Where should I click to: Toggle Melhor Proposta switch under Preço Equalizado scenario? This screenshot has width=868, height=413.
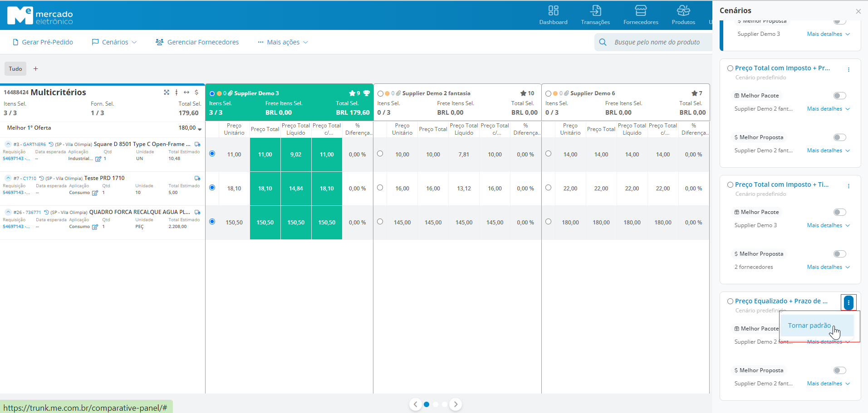[x=840, y=370]
